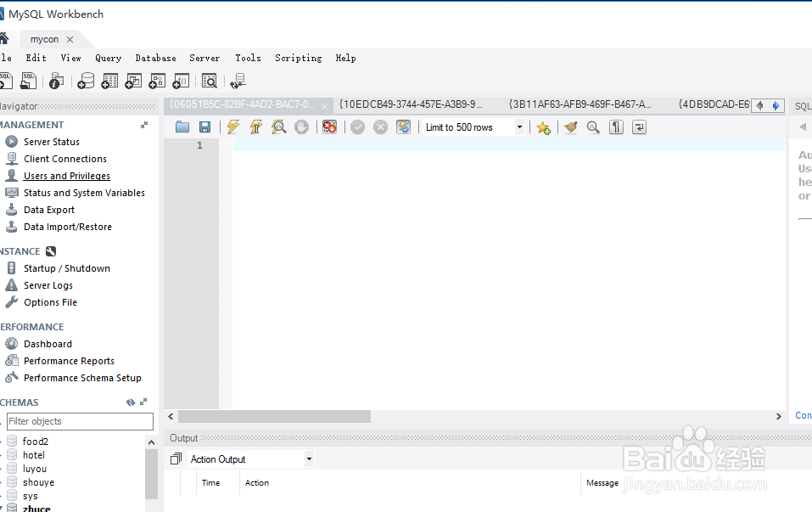Create new view icon in main toolbar
Viewport: 812px width, 512px height.
(133, 81)
